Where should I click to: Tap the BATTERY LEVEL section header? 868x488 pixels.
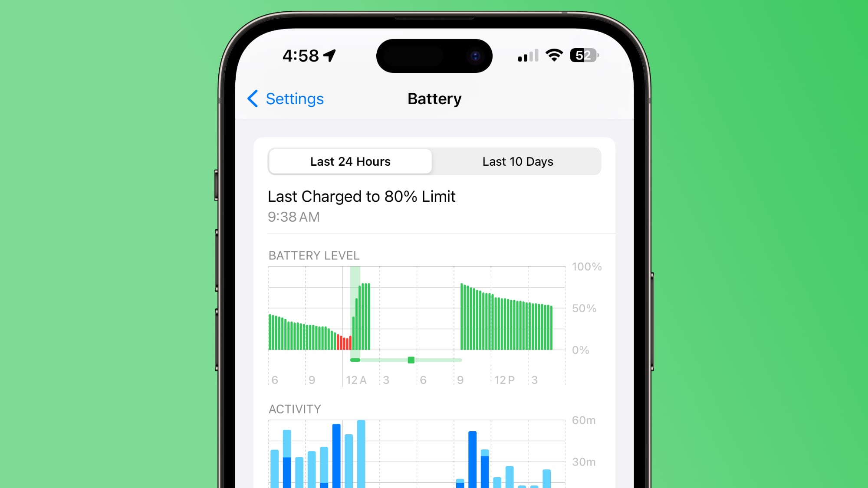(314, 255)
